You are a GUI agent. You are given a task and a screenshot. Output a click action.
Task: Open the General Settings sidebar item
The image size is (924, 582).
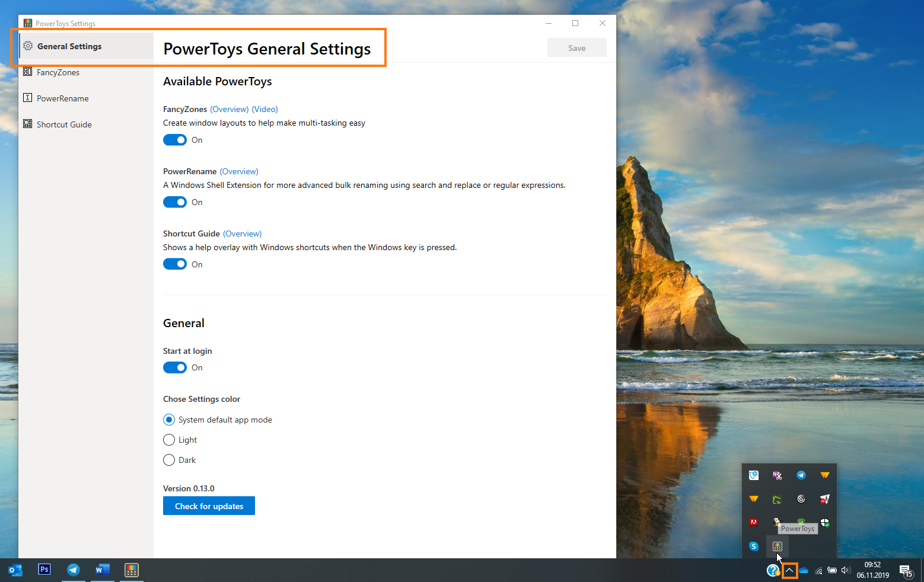pyautogui.click(x=86, y=46)
